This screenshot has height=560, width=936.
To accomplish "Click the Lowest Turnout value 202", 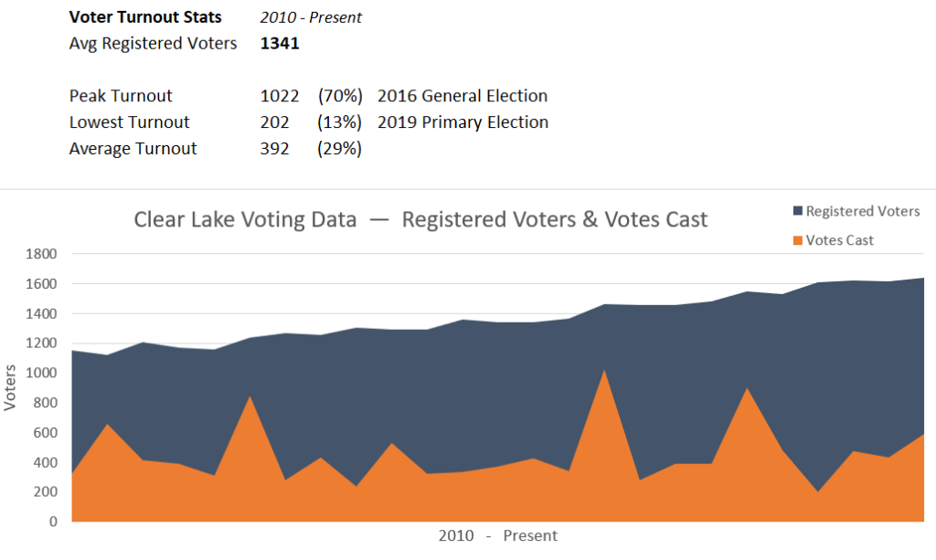I will pyautogui.click(x=274, y=122).
